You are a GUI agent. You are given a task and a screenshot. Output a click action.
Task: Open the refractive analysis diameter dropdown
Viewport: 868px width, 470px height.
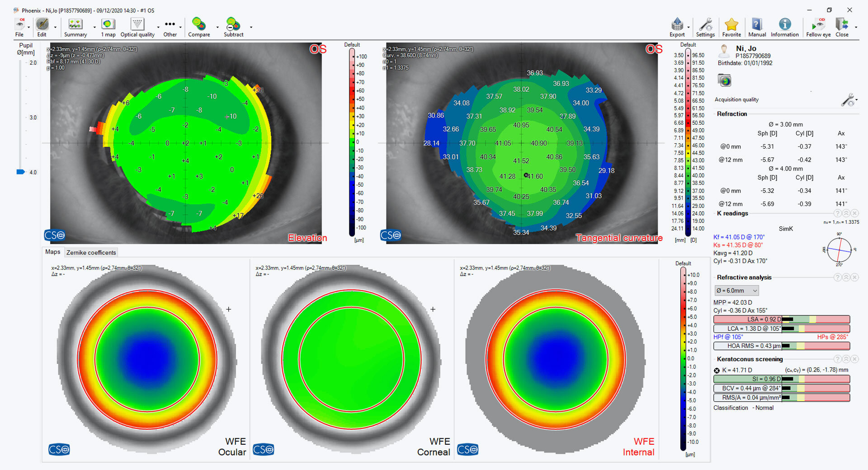coord(736,291)
